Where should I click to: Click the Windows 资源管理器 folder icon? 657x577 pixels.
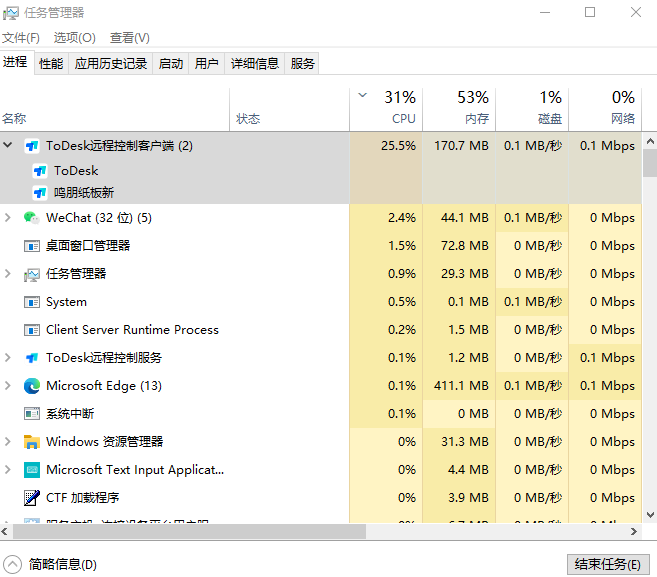tap(32, 442)
